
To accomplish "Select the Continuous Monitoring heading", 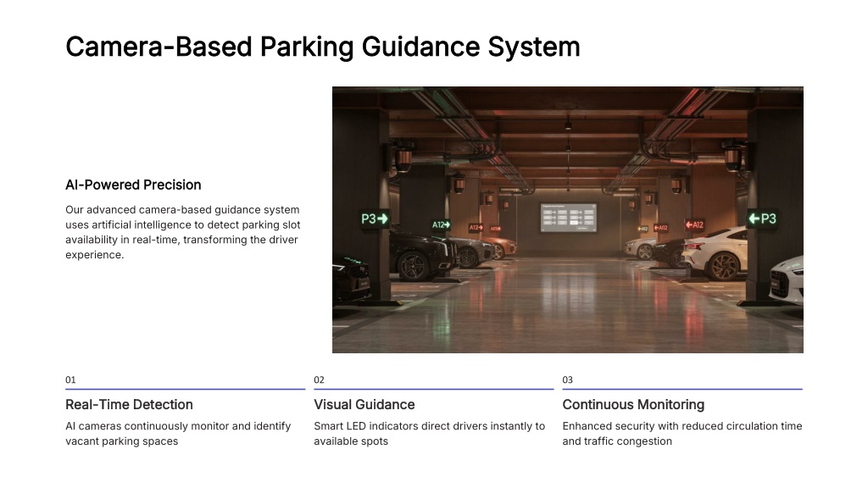I will click(632, 405).
